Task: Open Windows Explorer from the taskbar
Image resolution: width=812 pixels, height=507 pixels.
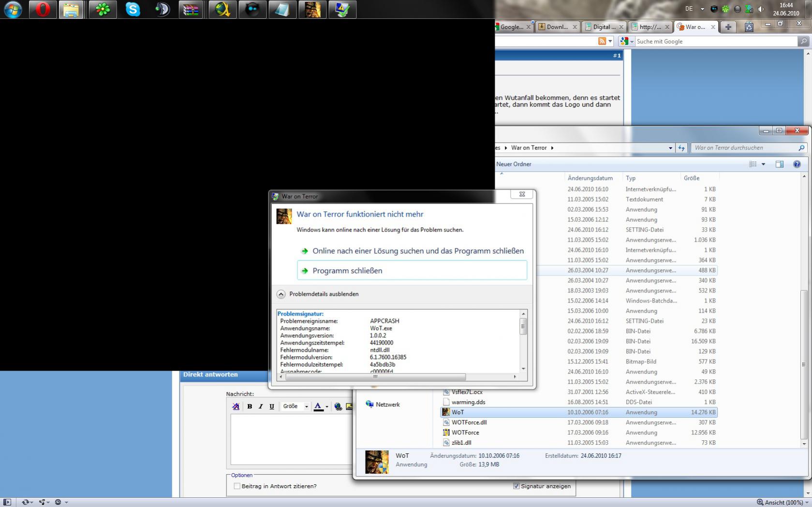Action: tap(72, 9)
